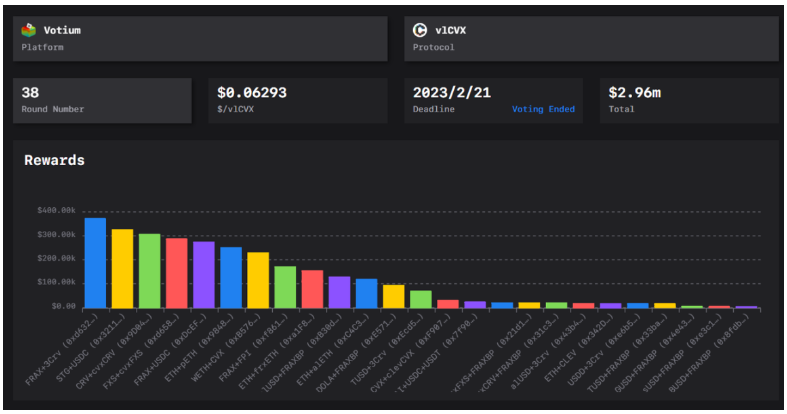Click the FRAX+USDC (0xDcEF…) axis label

pos(170,349)
